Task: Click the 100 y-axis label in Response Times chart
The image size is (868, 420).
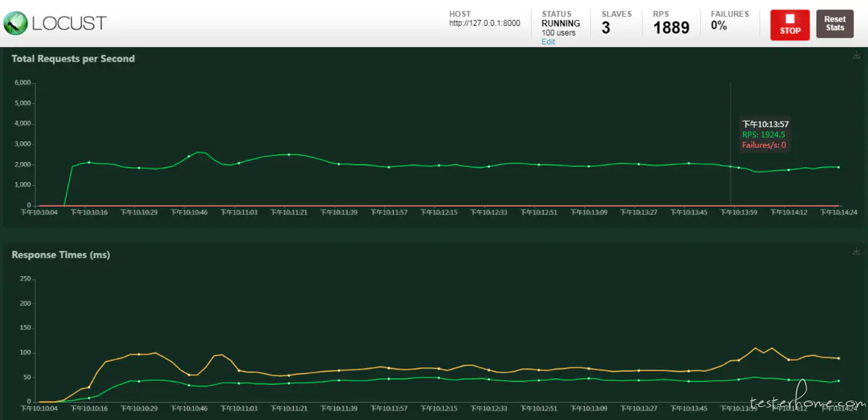Action: point(25,353)
